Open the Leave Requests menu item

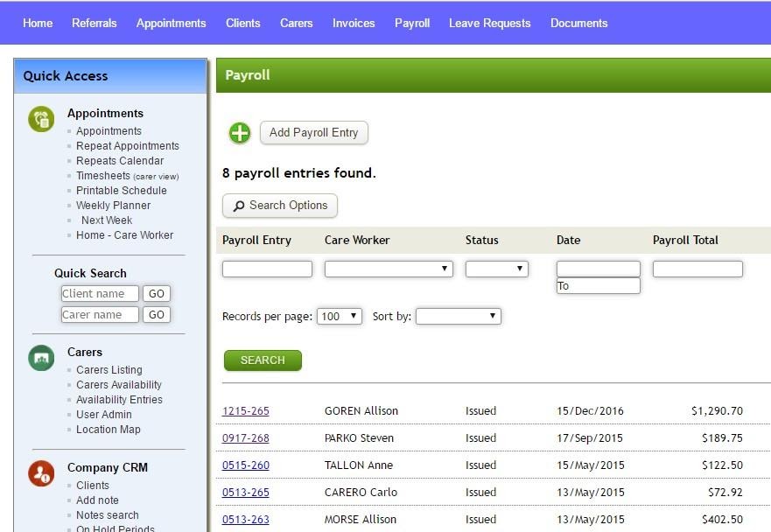pos(489,24)
